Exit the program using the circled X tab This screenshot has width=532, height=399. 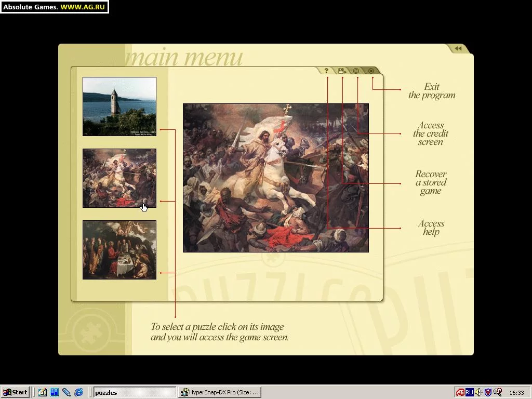(x=371, y=71)
